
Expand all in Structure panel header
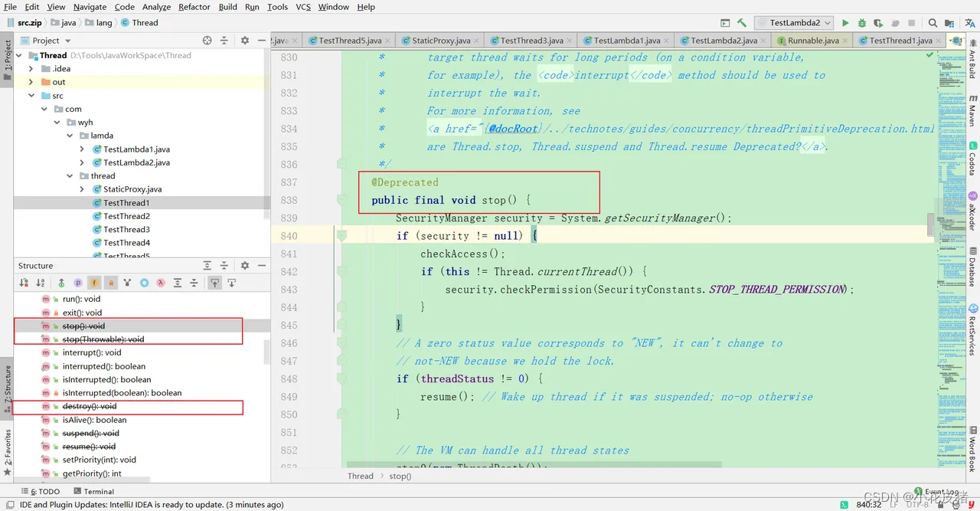tap(207, 266)
